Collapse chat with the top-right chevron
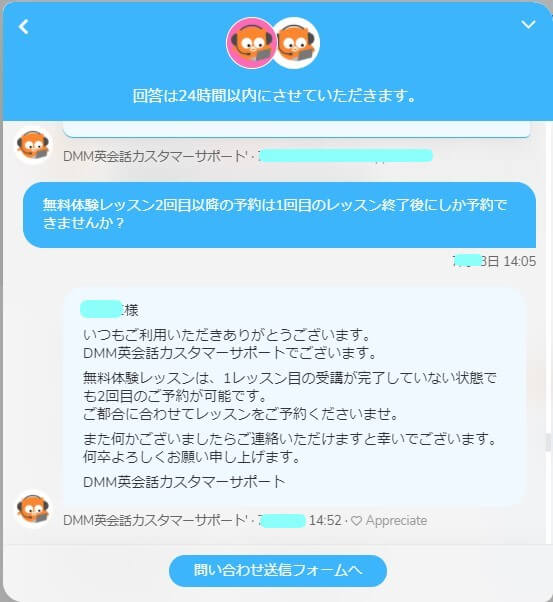The height and width of the screenshot is (602, 553). tap(528, 25)
